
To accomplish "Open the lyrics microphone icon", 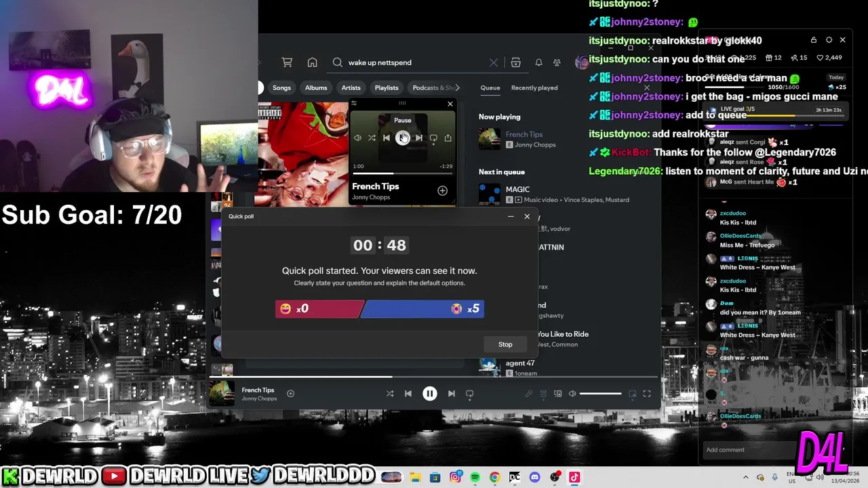I will 529,394.
